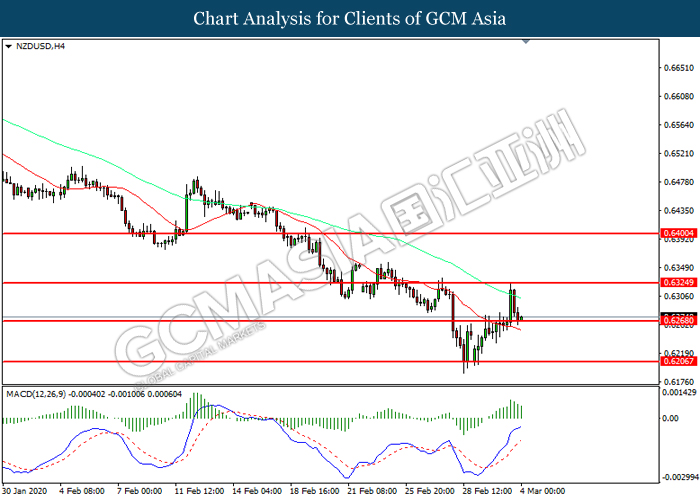Click the 30 Jan 2020 date label
Viewport: 700px width, 500px height.
[x=25, y=491]
